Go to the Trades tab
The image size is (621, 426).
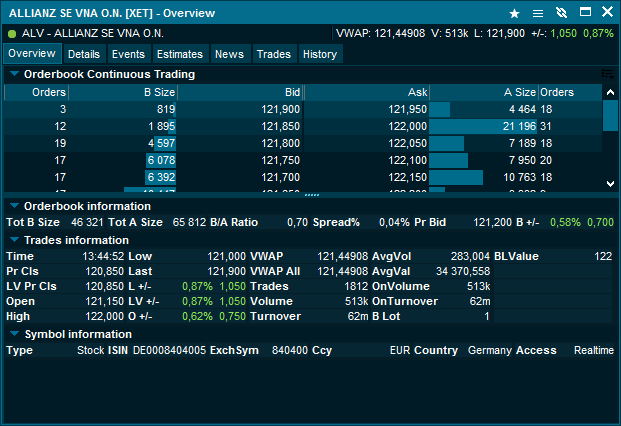[x=274, y=54]
